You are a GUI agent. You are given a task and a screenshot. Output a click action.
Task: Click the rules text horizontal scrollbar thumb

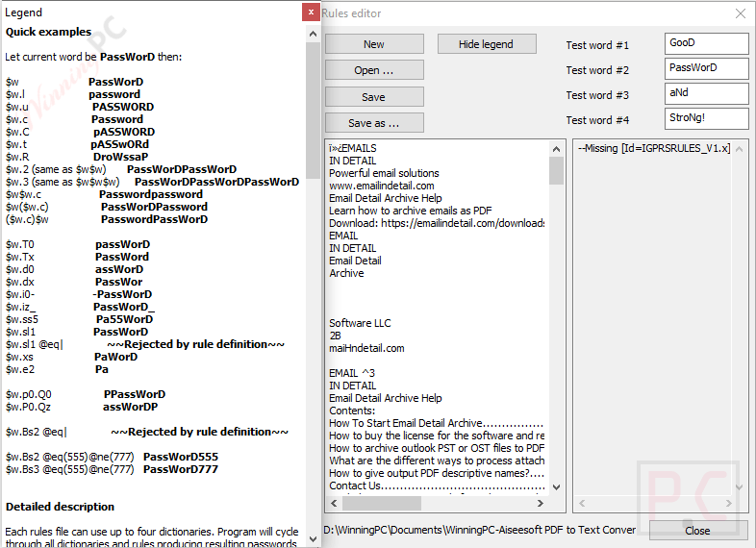pos(382,503)
